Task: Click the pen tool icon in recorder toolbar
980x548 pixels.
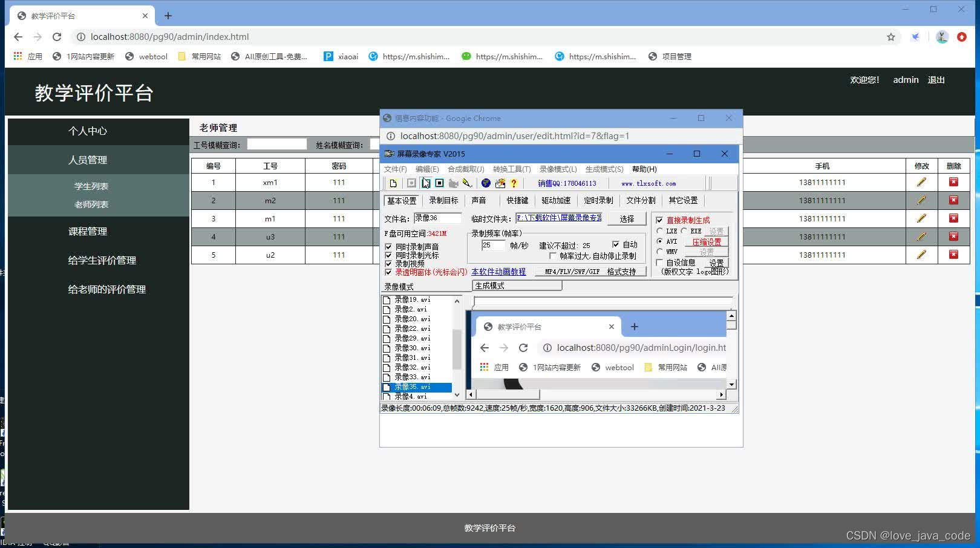Action: click(x=467, y=183)
